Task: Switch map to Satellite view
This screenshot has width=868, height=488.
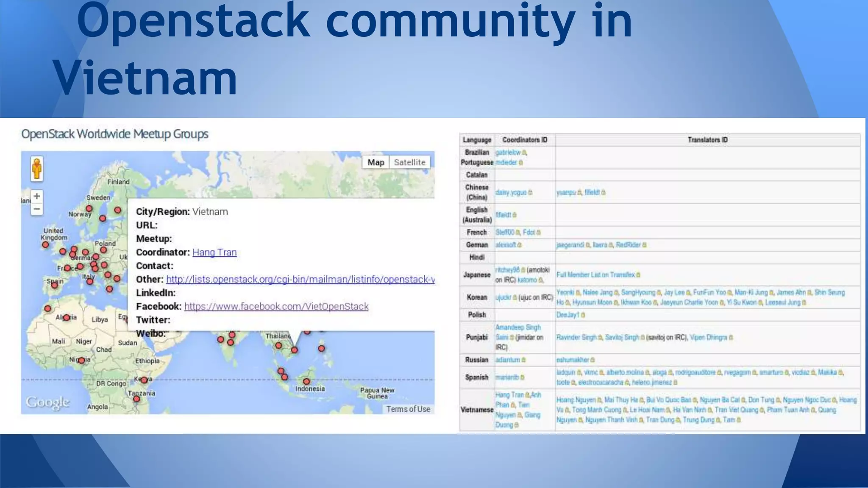Action: pyautogui.click(x=409, y=162)
